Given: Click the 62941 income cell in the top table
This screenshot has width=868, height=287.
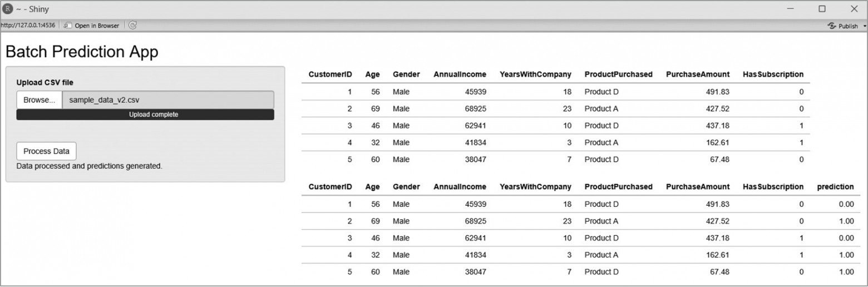Looking at the screenshot, I should pyautogui.click(x=476, y=126).
